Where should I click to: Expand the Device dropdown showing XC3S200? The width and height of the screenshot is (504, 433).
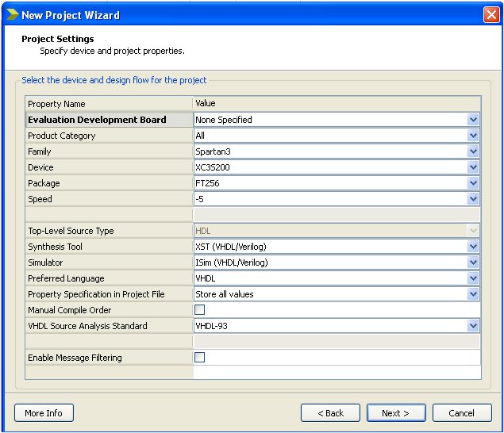473,167
